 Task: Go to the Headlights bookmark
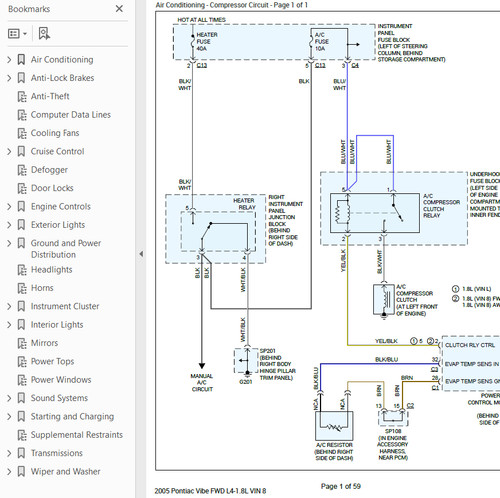51,270
